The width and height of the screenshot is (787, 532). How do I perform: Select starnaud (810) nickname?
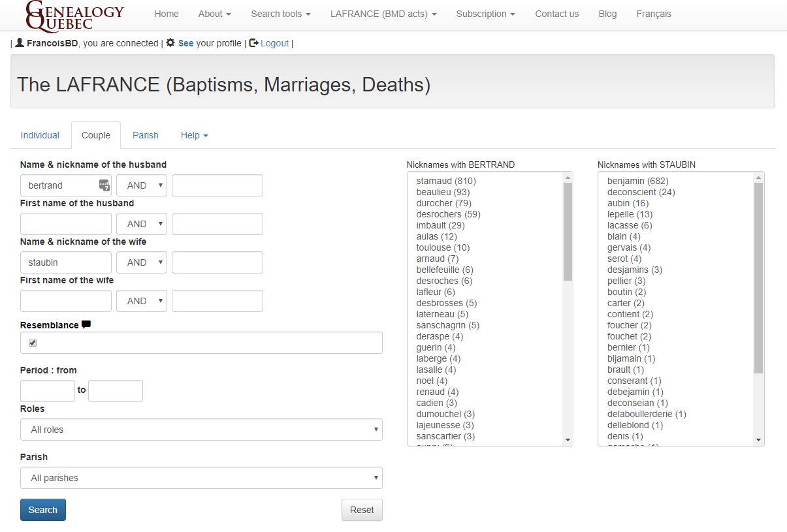coord(446,181)
